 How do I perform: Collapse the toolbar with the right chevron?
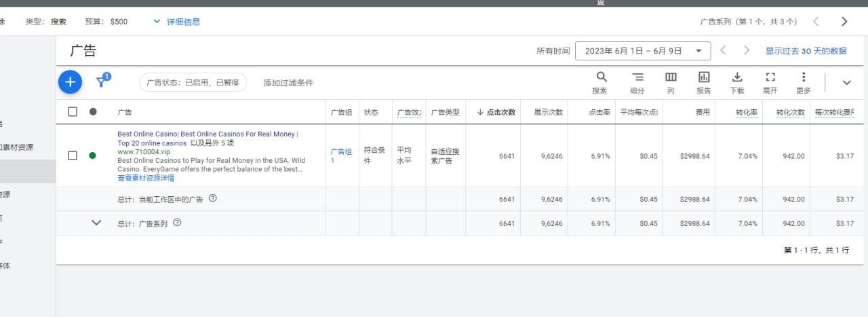click(x=846, y=82)
